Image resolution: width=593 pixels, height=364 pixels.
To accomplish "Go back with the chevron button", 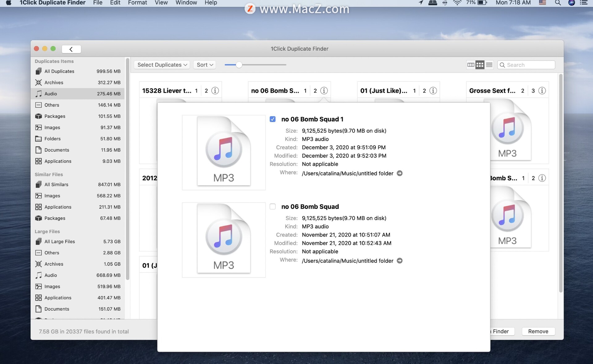I will pyautogui.click(x=71, y=49).
